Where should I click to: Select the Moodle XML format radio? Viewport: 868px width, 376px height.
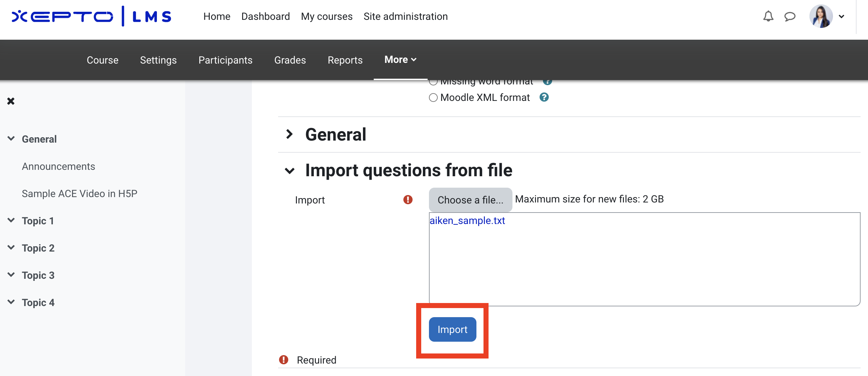tap(433, 98)
